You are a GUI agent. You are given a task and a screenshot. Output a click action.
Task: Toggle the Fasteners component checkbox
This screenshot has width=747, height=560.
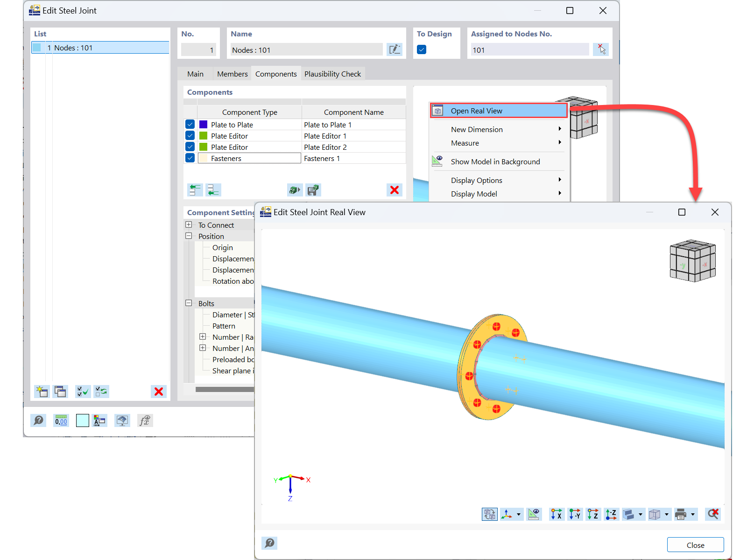pos(190,158)
